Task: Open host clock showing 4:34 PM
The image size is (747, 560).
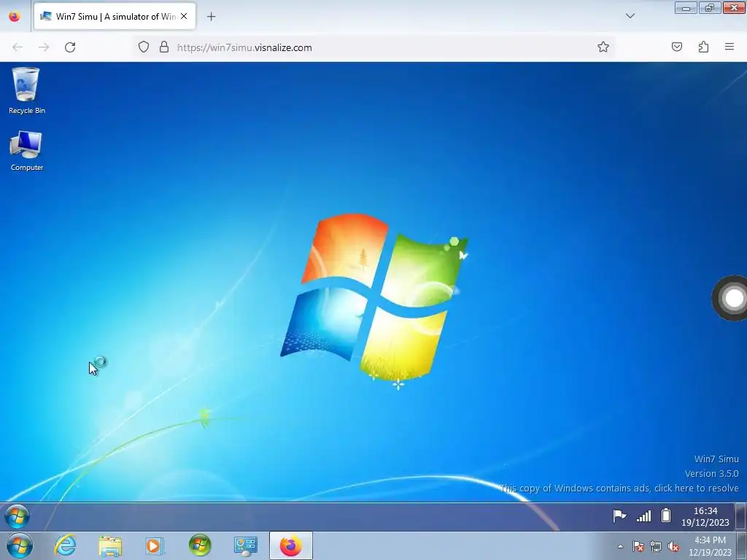Action: [710, 546]
